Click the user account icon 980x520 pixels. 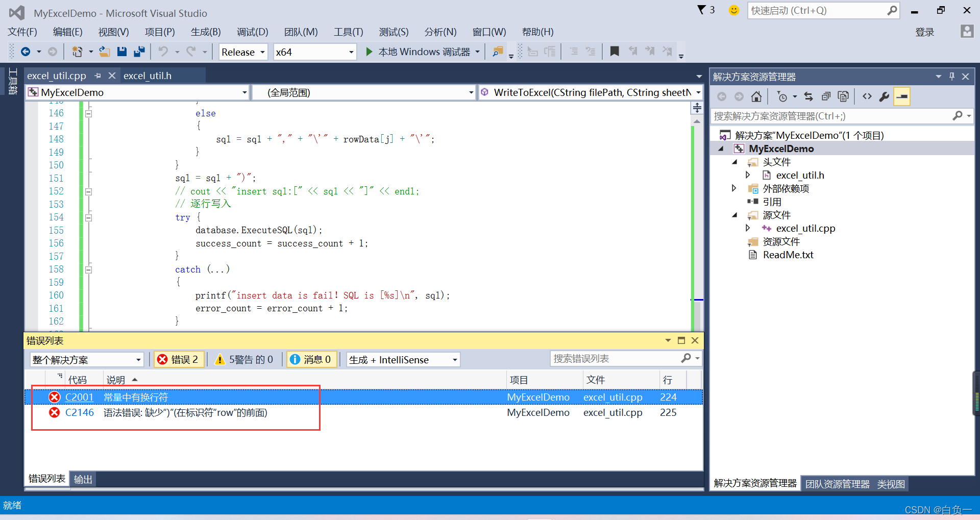[x=967, y=32]
